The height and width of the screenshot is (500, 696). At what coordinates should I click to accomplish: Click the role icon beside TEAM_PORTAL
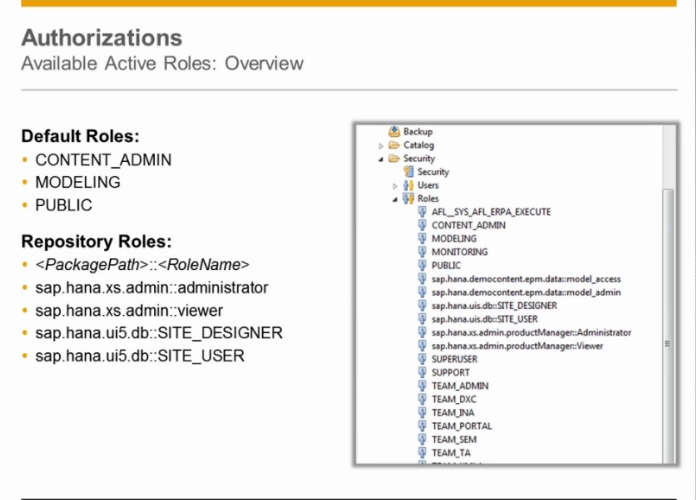point(423,426)
